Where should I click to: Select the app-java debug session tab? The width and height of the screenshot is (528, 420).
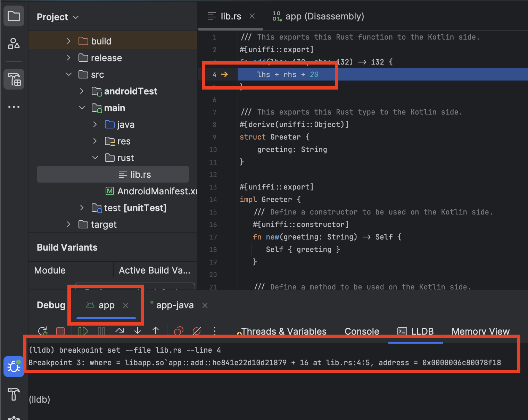(x=172, y=305)
